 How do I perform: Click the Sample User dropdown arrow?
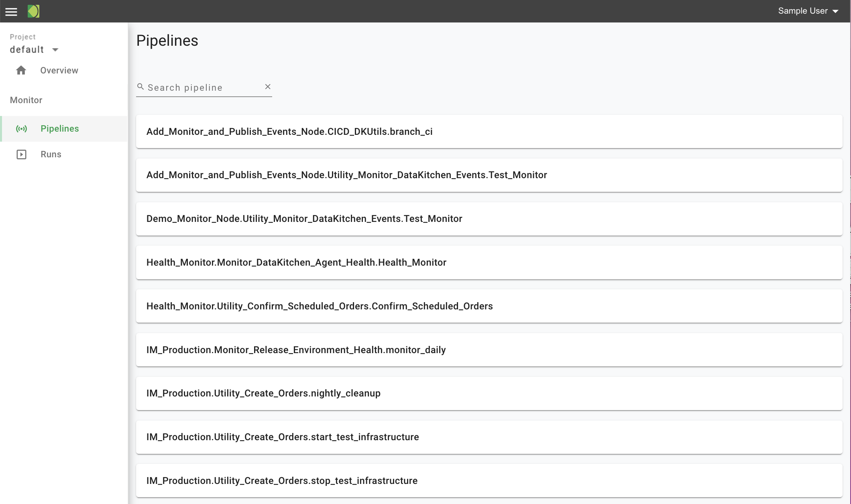tap(836, 12)
